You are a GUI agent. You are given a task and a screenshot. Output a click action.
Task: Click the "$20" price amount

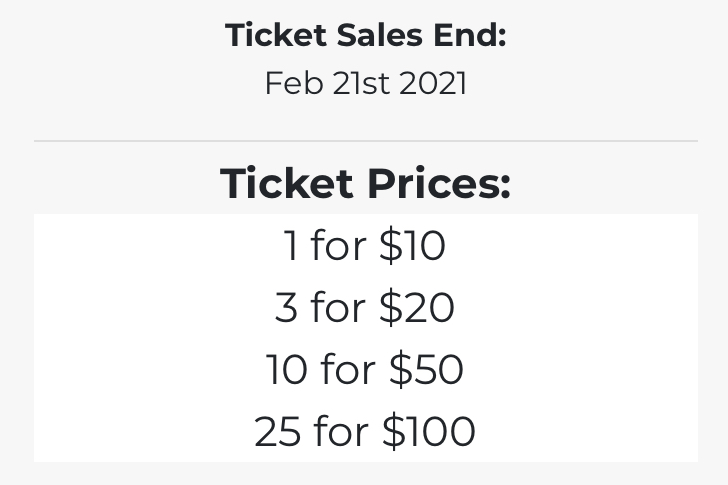417,307
